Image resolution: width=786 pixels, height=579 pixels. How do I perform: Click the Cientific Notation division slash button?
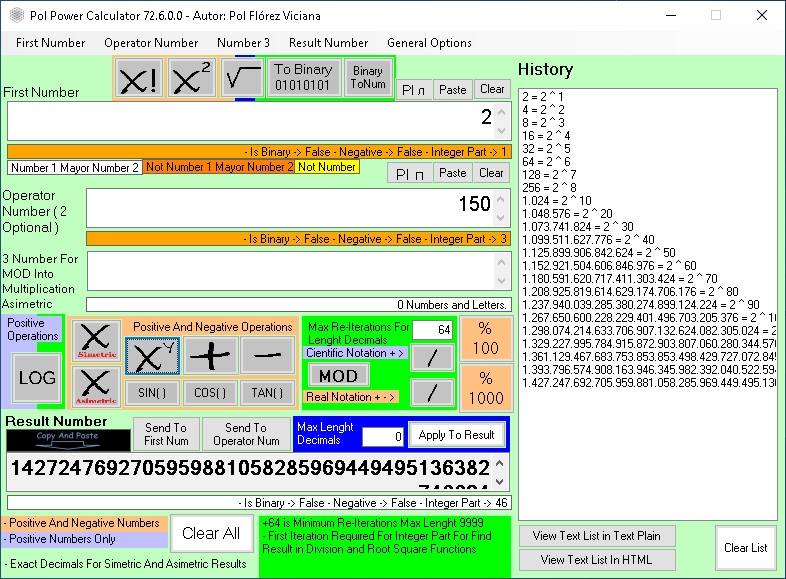click(432, 357)
